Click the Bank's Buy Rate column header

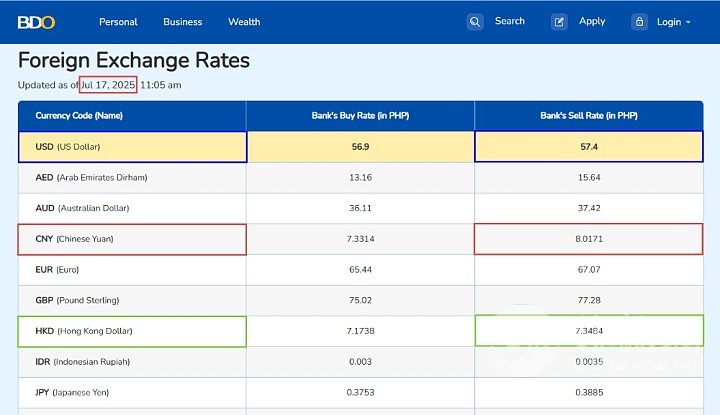point(360,116)
